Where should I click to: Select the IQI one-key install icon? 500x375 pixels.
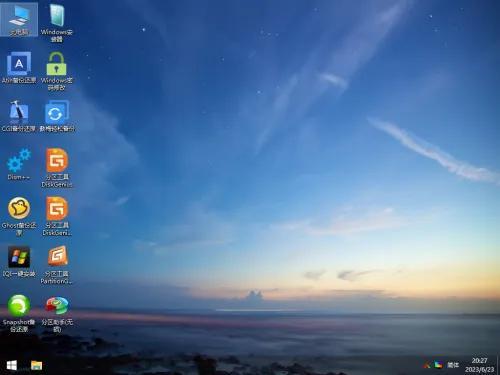coord(19,261)
